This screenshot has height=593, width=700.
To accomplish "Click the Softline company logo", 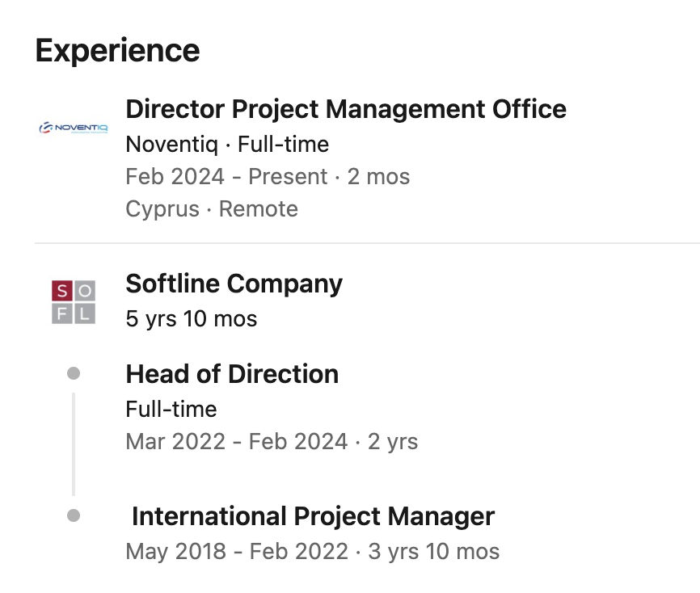I will click(74, 302).
